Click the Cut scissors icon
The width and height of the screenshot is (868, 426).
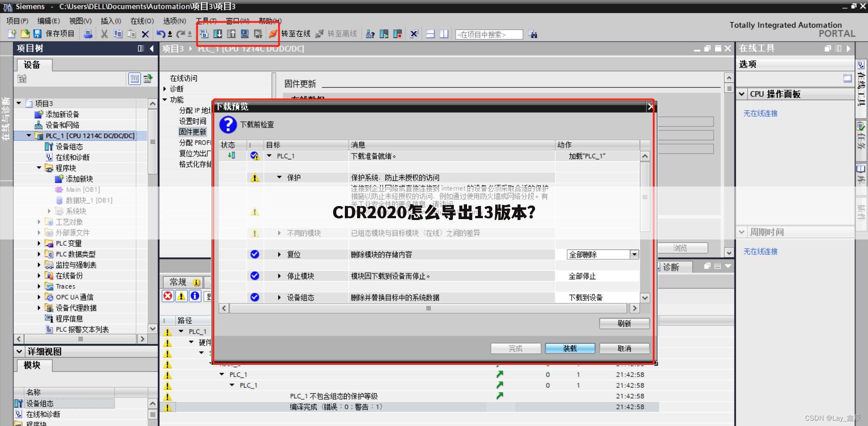[x=105, y=34]
